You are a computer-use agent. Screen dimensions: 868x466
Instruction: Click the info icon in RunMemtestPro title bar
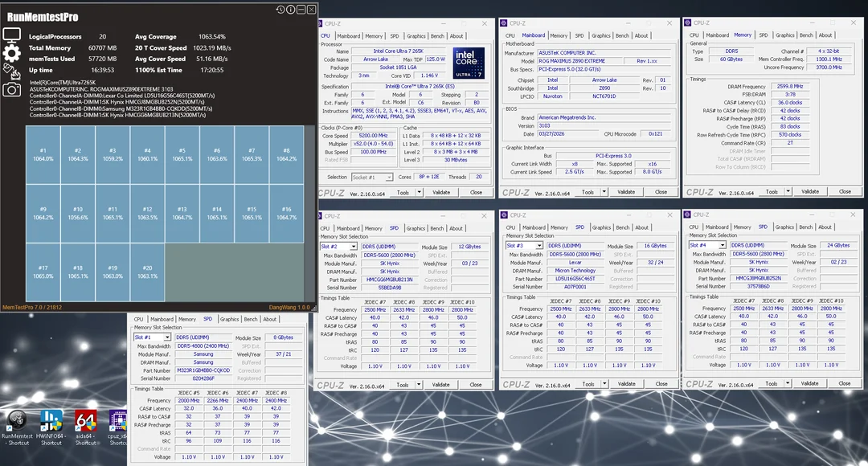click(289, 10)
